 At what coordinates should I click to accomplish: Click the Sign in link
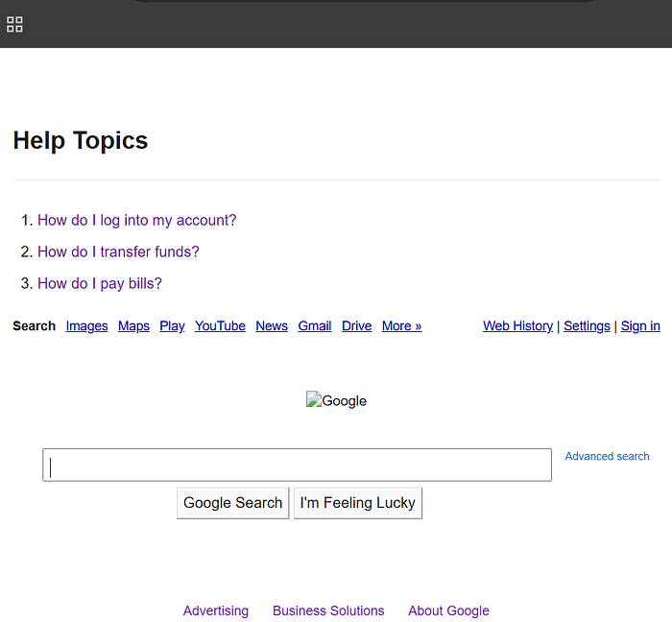point(640,326)
